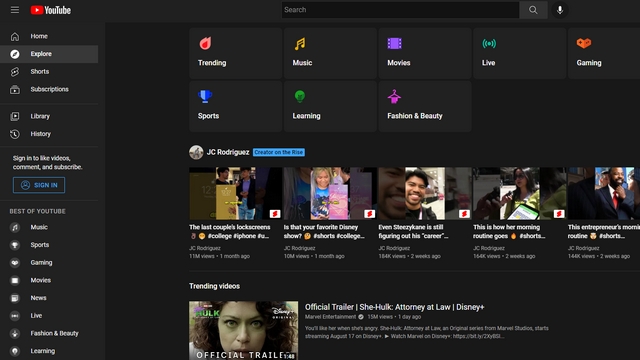
Task: Select Explore label in sidebar
Action: click(x=41, y=54)
